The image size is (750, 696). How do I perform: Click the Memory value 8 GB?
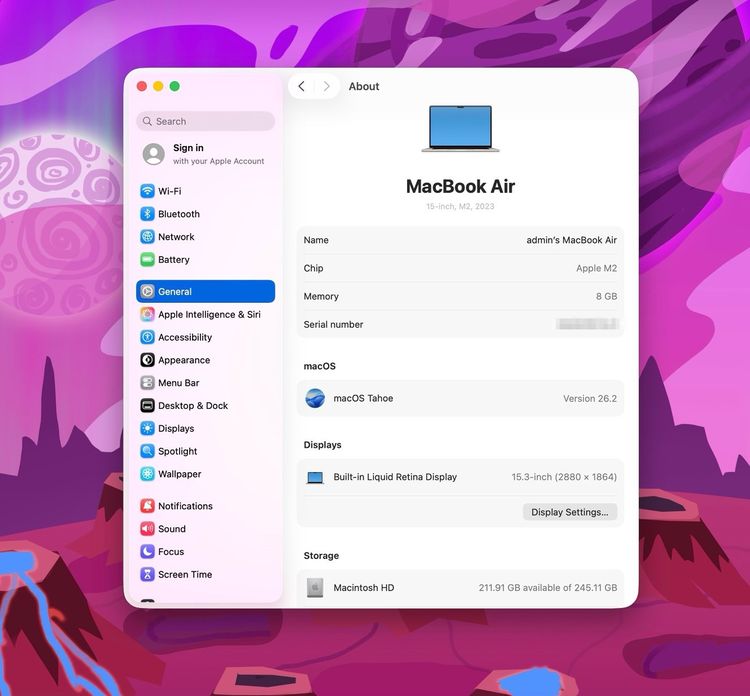point(606,297)
